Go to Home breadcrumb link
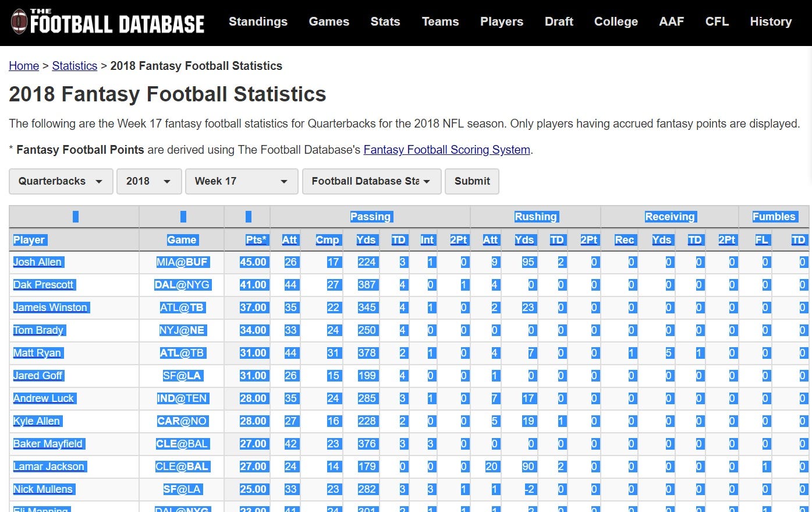This screenshot has height=512, width=812. 24,66
